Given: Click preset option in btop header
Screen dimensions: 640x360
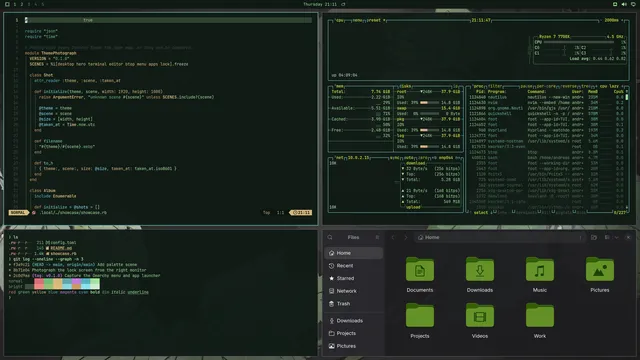Looking at the screenshot, I should tap(374, 20).
